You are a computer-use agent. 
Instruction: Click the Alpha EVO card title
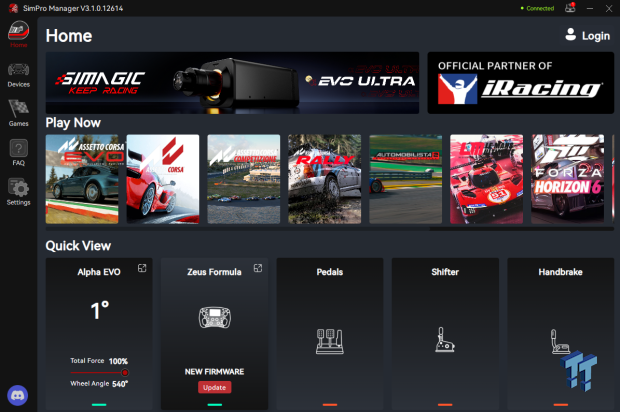99,272
